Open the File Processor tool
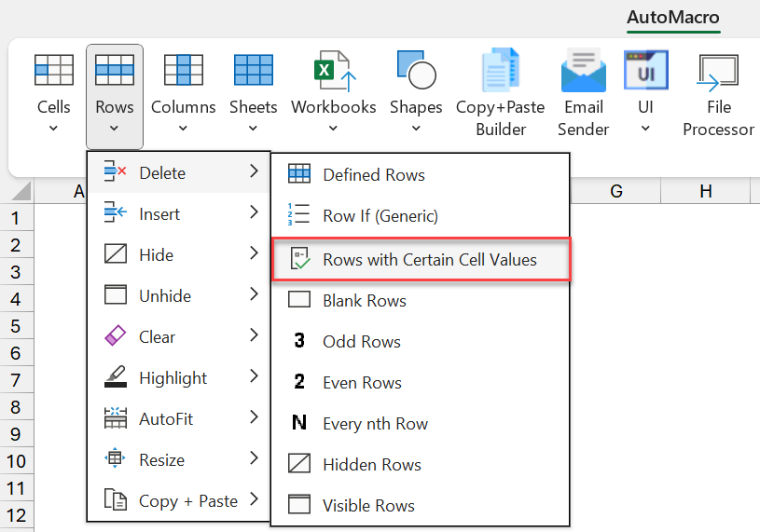760x532 pixels. point(718,95)
